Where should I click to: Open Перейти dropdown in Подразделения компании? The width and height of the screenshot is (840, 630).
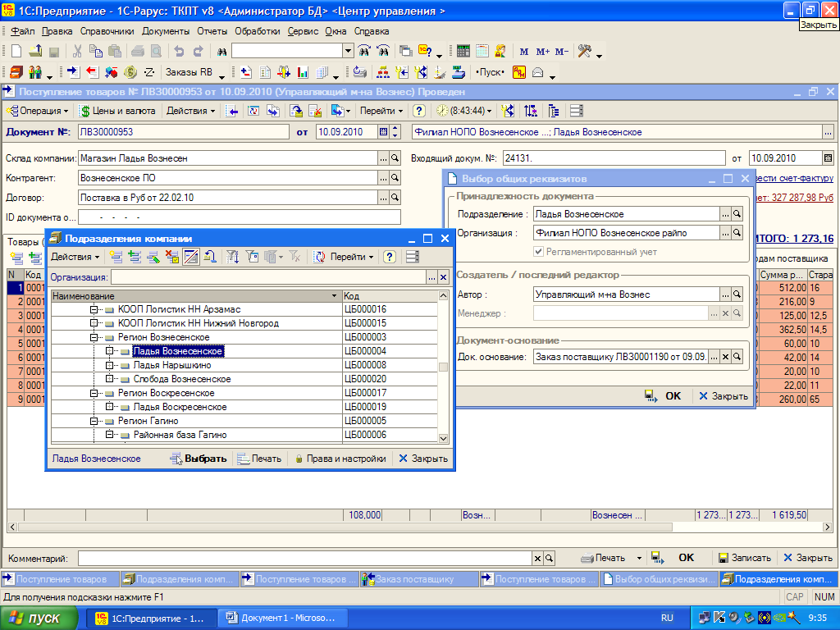click(x=351, y=257)
